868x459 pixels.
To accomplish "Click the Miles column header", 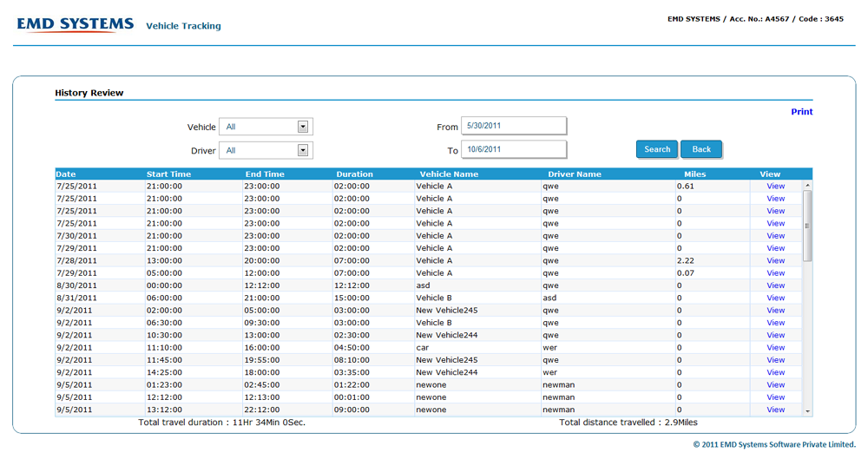I will pyautogui.click(x=694, y=174).
